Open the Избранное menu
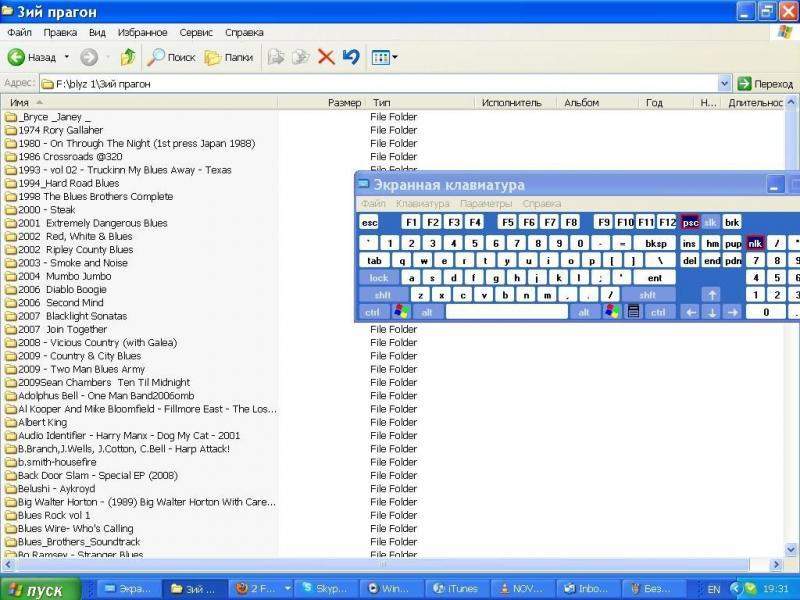Screen dimensions: 800x600 point(142,33)
